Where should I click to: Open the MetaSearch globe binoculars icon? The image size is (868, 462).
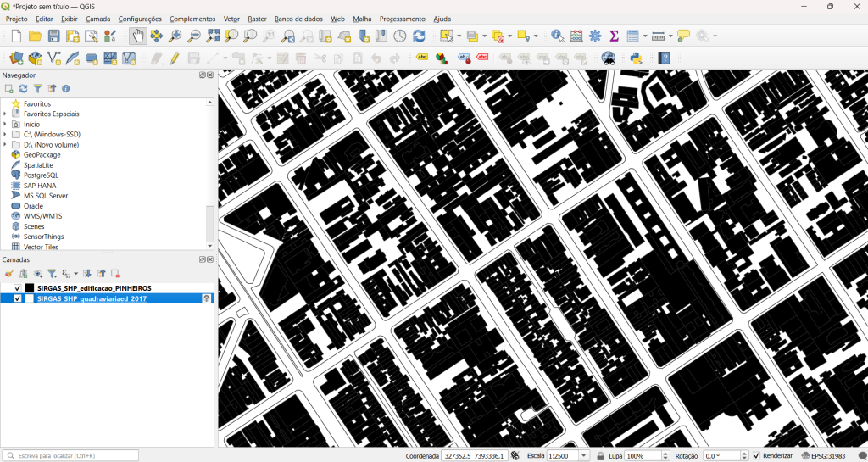point(609,58)
